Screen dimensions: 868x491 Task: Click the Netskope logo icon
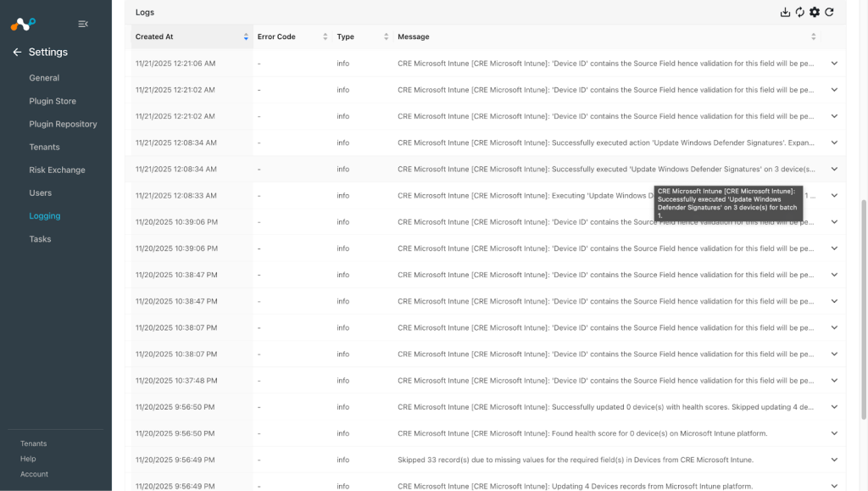point(23,24)
